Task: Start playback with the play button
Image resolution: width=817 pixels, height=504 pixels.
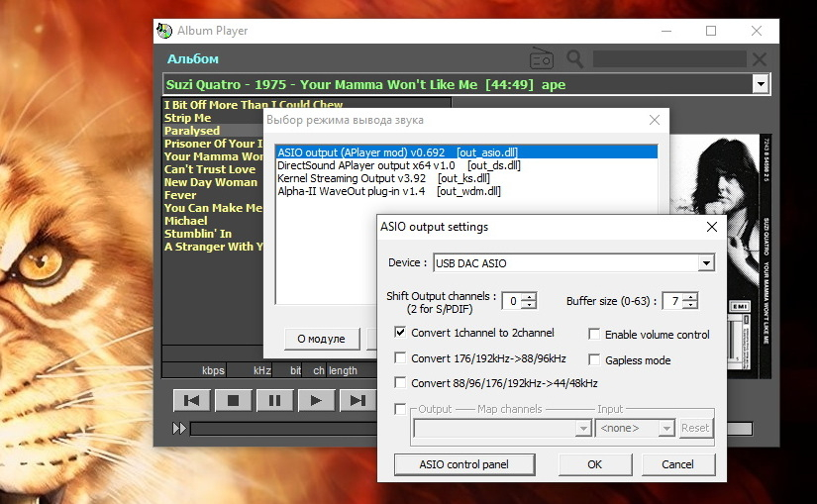Action: tap(316, 400)
